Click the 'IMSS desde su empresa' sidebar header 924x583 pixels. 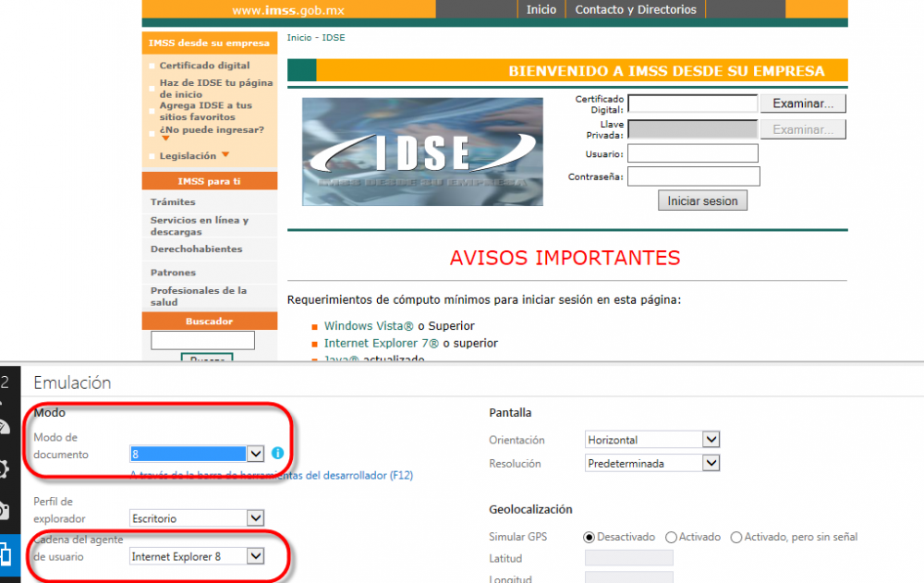pyautogui.click(x=209, y=43)
